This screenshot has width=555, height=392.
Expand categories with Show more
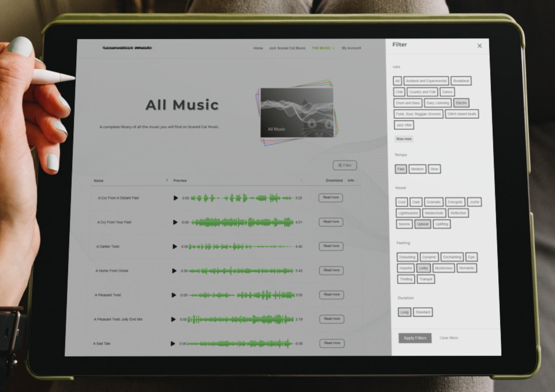pyautogui.click(x=404, y=139)
